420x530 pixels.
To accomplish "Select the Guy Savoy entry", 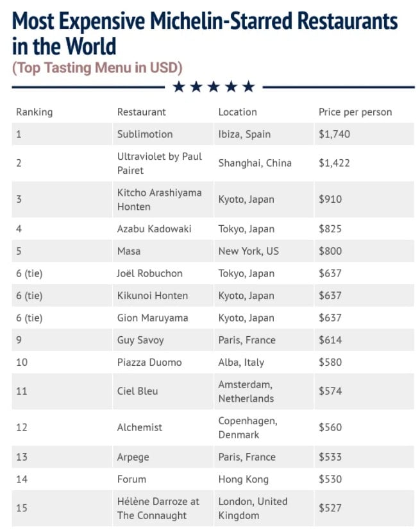I will (x=140, y=340).
